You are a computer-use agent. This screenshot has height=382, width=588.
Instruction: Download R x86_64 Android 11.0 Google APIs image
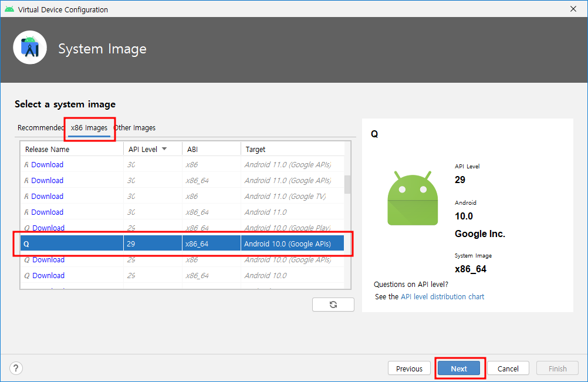coord(48,180)
